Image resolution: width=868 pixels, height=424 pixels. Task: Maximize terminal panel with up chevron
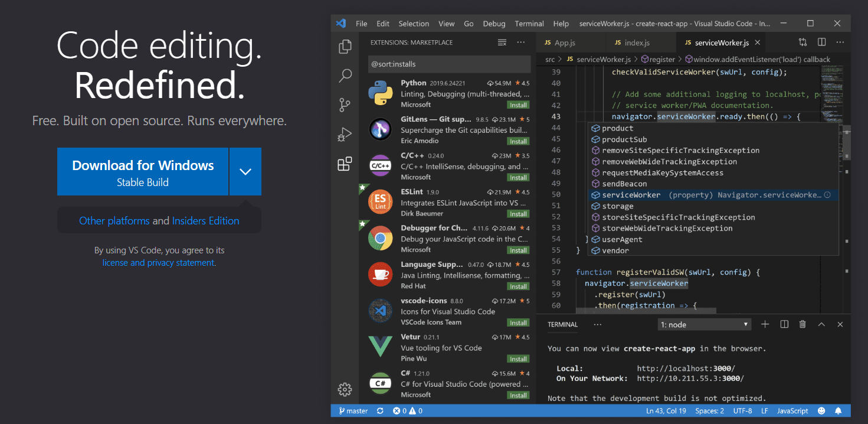pyautogui.click(x=821, y=324)
